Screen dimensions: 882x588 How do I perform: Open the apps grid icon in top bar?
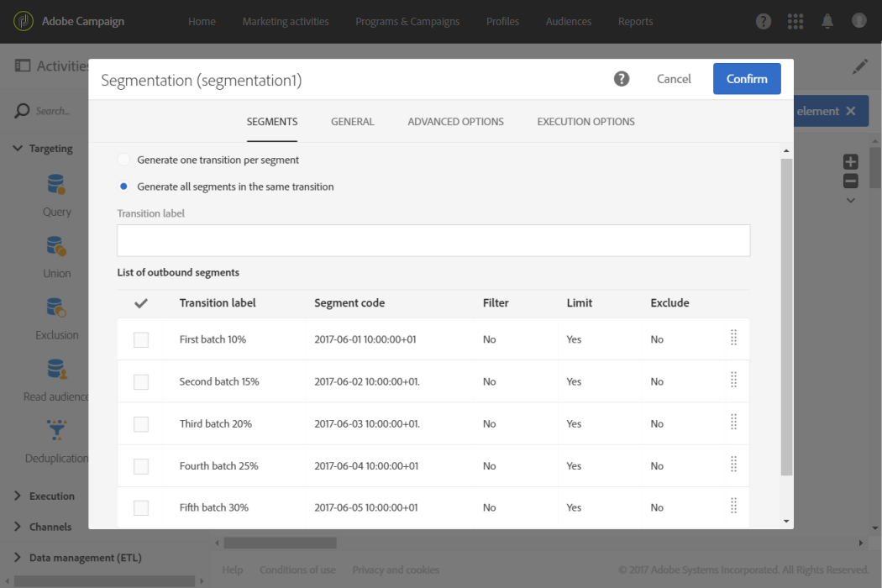(x=795, y=22)
